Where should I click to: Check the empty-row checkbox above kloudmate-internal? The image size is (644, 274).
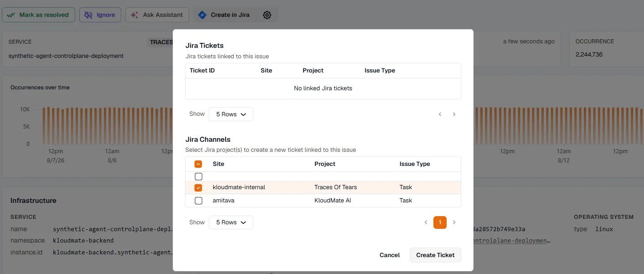point(198,176)
